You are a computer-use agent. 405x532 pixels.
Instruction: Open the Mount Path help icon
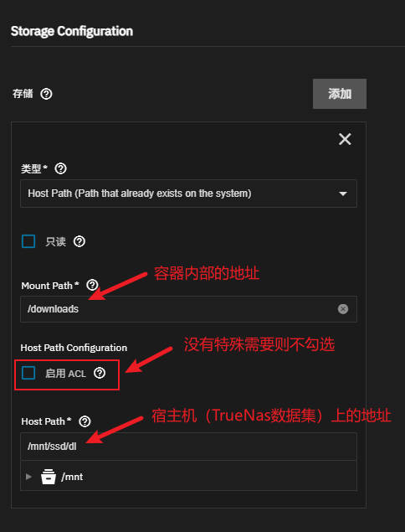(x=92, y=285)
